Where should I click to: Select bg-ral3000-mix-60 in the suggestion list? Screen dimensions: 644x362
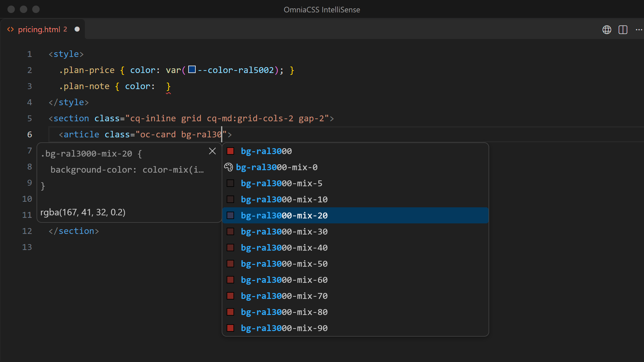click(355, 280)
